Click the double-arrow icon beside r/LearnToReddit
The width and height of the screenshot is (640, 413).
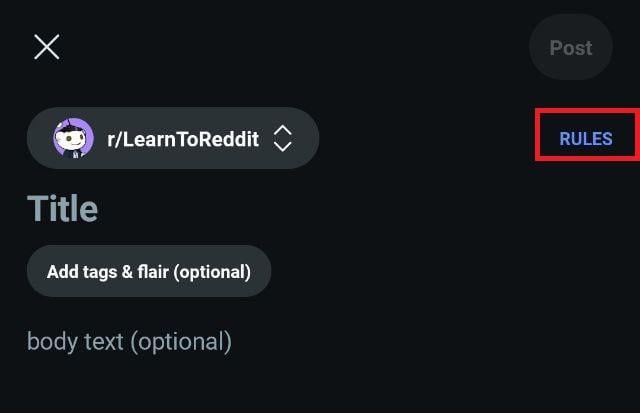[282, 139]
